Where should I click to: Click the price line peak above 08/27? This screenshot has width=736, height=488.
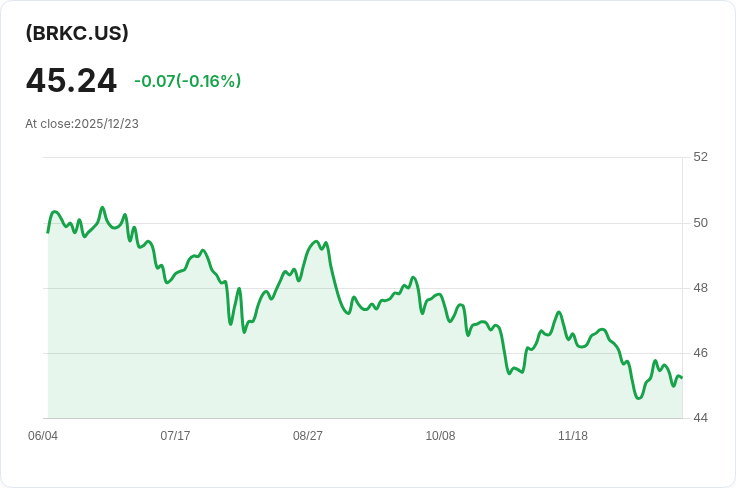pyautogui.click(x=316, y=241)
